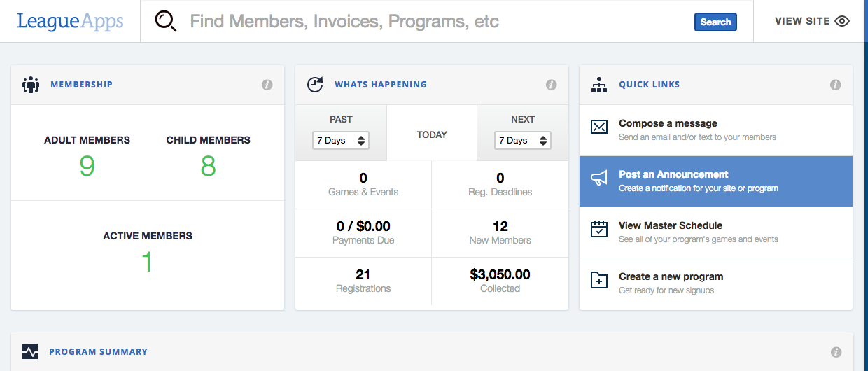Click the Membership people group icon
This screenshot has width=868, height=371.
coord(31,85)
